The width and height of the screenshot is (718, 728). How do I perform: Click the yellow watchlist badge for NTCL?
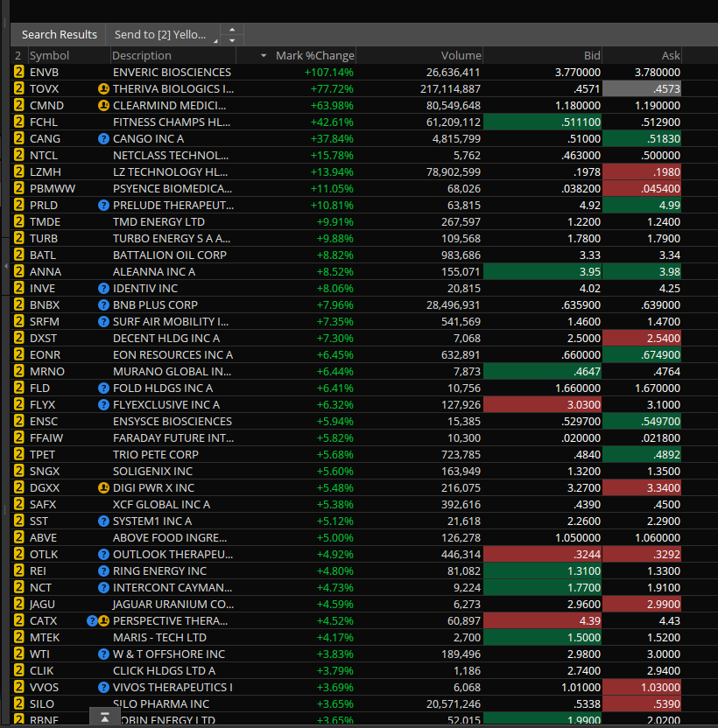pyautogui.click(x=18, y=155)
